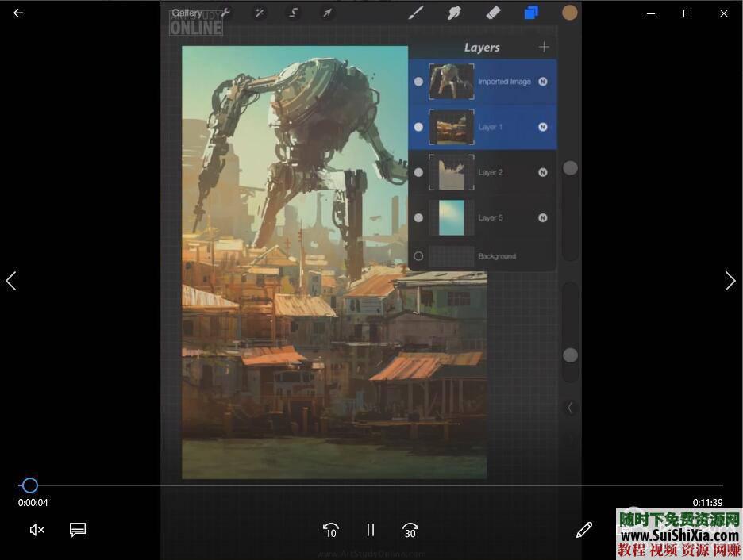Toggle visibility of Layer 2
This screenshot has height=560, width=743.
pos(418,172)
